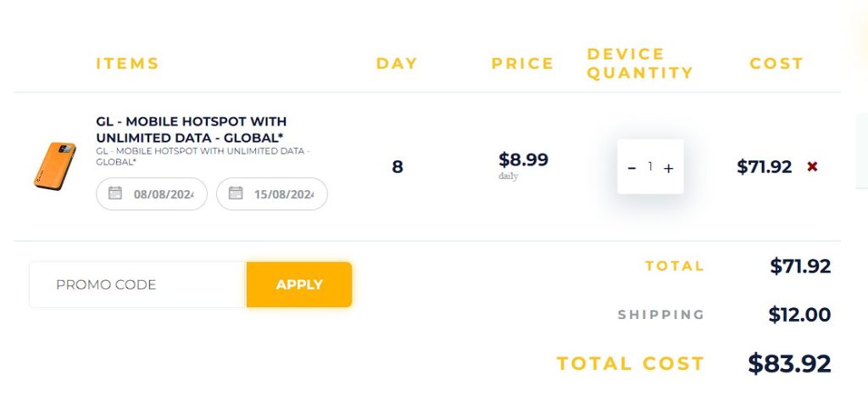
Task: Open the end date calendar icon
Action: tap(236, 193)
